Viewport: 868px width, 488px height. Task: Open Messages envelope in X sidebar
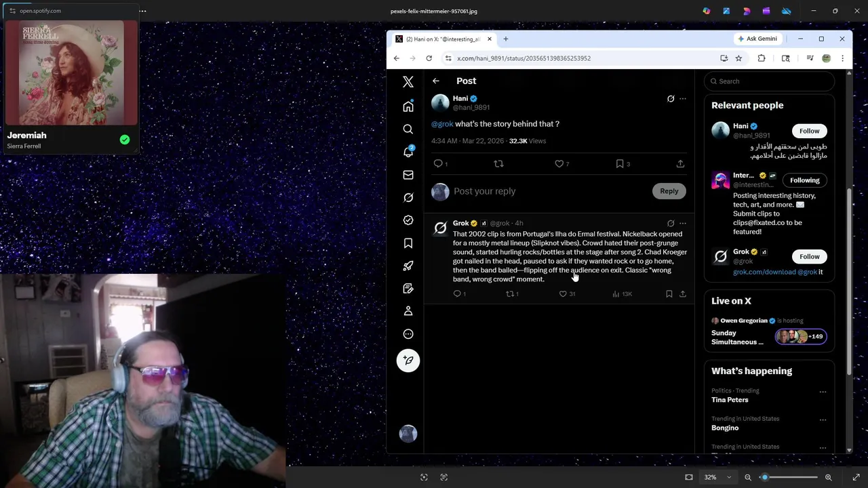(408, 175)
